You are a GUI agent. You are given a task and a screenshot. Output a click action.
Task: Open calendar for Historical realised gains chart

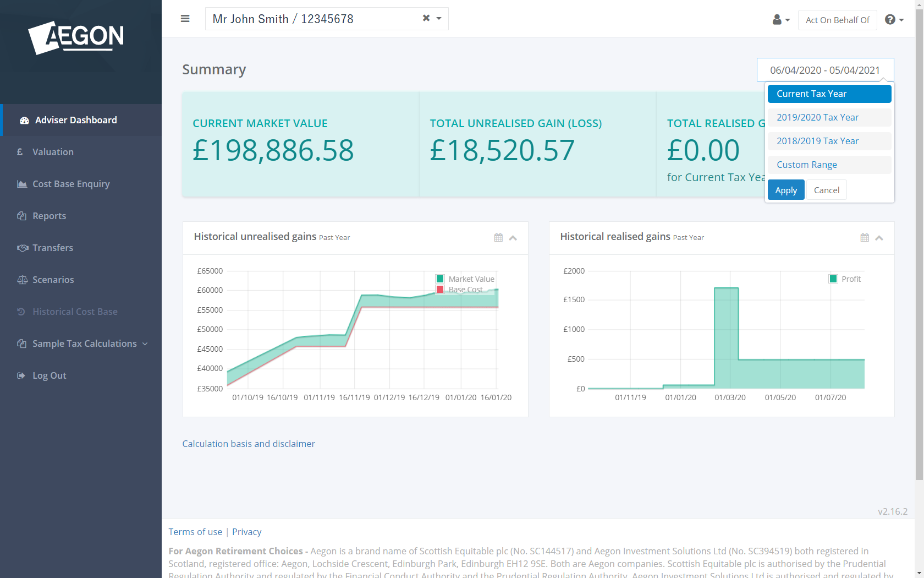pyautogui.click(x=865, y=238)
